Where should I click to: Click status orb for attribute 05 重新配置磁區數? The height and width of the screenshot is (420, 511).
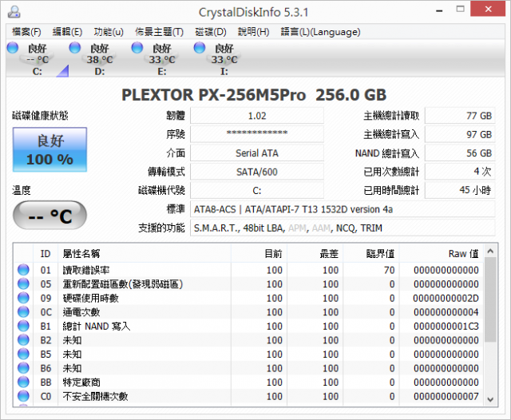pyautogui.click(x=23, y=283)
